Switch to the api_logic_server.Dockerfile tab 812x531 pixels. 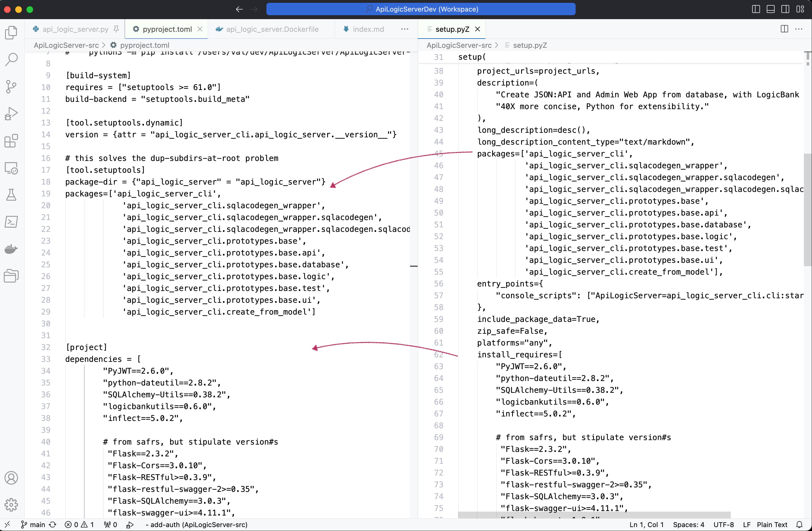272,29
